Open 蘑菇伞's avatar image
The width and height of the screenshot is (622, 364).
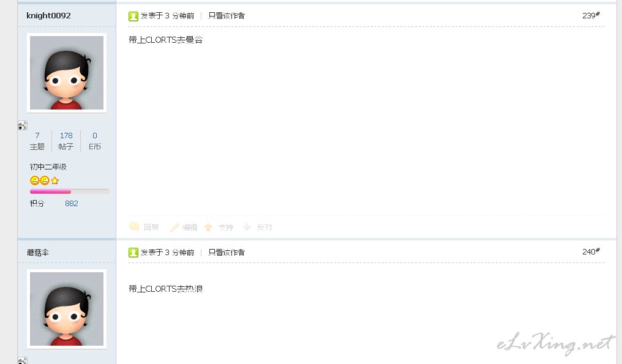coord(67,309)
